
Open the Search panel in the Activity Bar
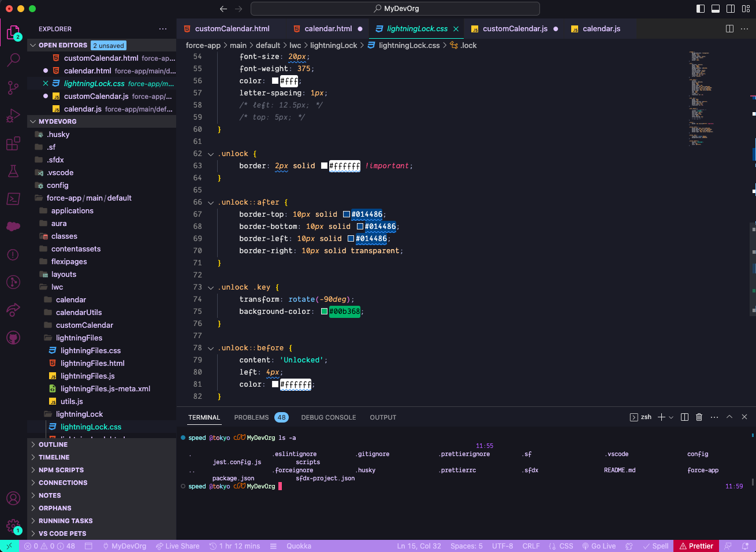(x=13, y=60)
